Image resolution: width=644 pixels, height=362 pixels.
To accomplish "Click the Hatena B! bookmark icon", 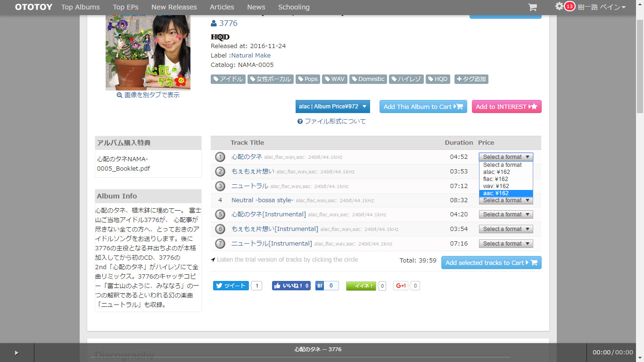I will click(x=320, y=286).
